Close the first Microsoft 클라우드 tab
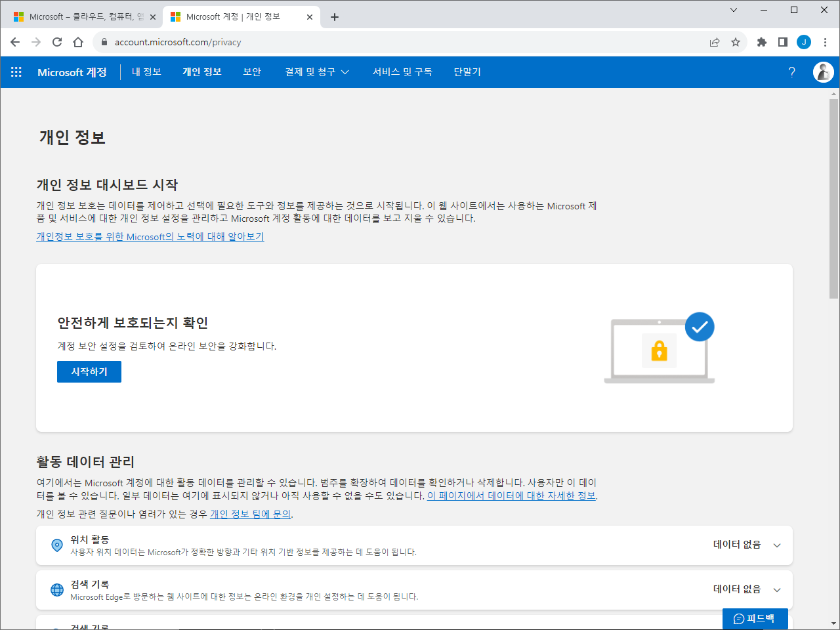The height and width of the screenshot is (630, 840). coord(153,17)
